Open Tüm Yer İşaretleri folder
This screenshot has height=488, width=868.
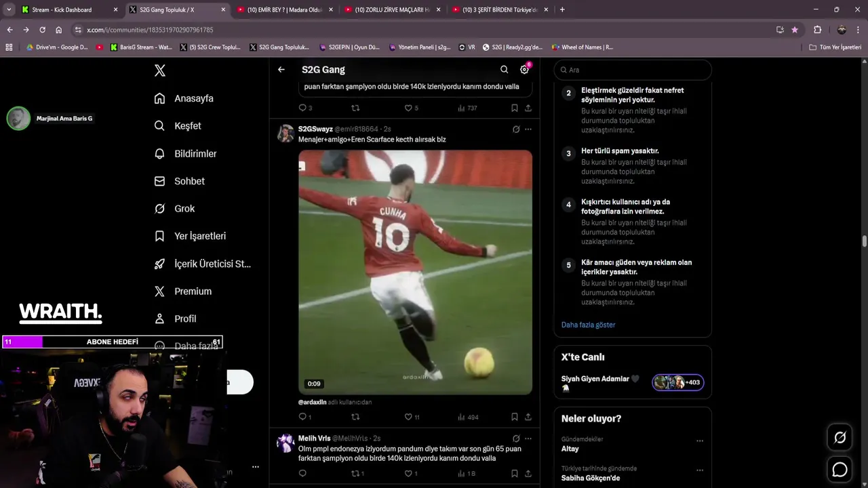(835, 47)
